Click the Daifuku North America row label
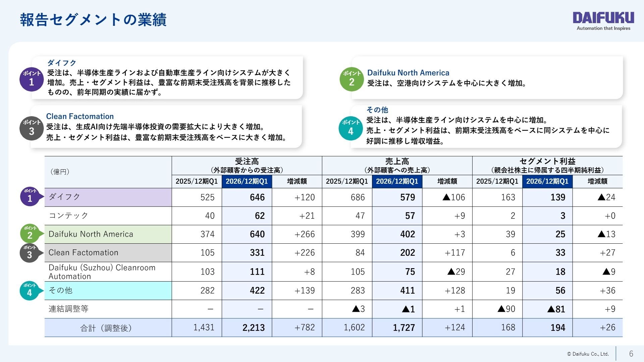The image size is (644, 362). [x=91, y=234]
